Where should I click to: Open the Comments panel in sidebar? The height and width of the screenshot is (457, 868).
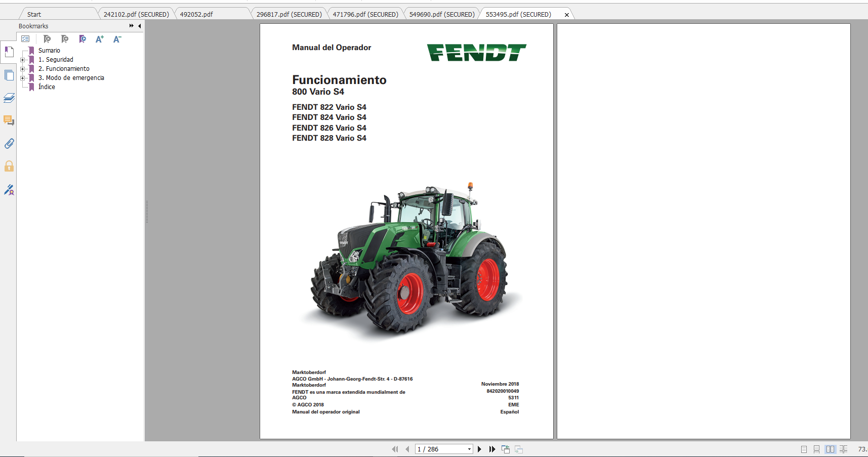point(9,120)
